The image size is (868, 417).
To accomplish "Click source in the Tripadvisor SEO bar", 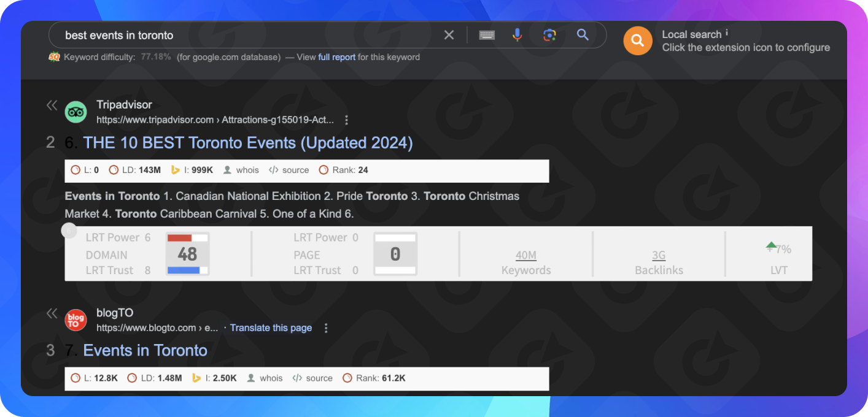I will (x=289, y=170).
